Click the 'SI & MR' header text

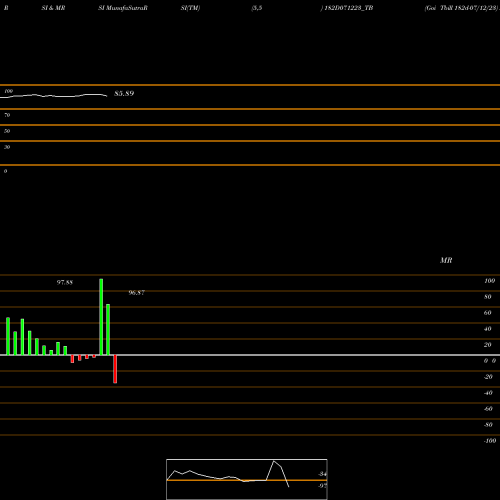click(x=53, y=8)
